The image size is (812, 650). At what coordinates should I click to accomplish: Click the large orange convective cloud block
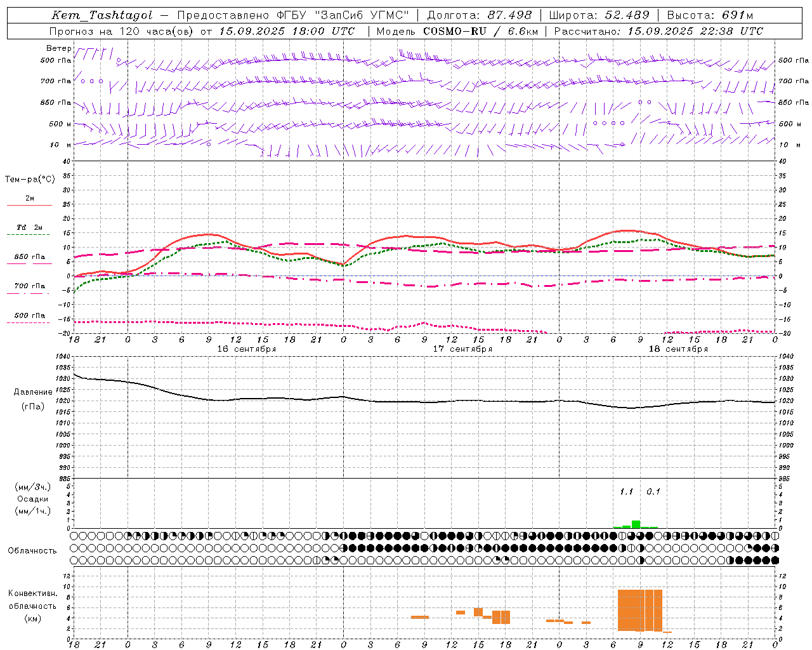pos(640,610)
